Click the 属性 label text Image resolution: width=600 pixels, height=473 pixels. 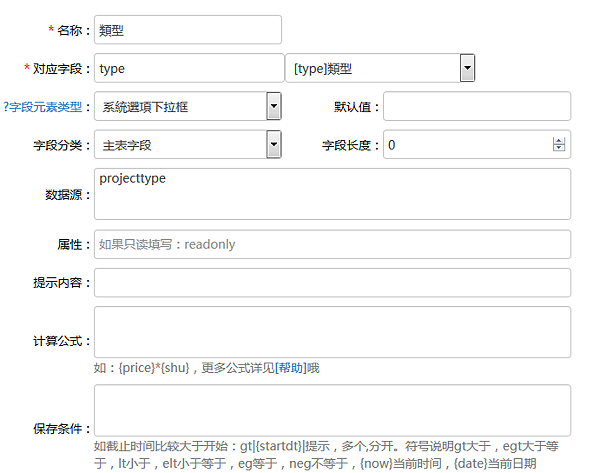(70, 245)
